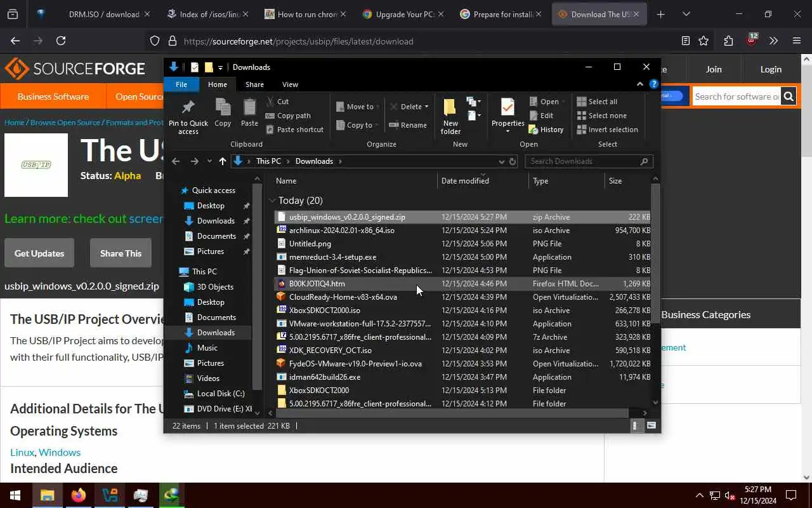Open Explorer help icon
Image resolution: width=812 pixels, height=508 pixels.
pos(653,84)
